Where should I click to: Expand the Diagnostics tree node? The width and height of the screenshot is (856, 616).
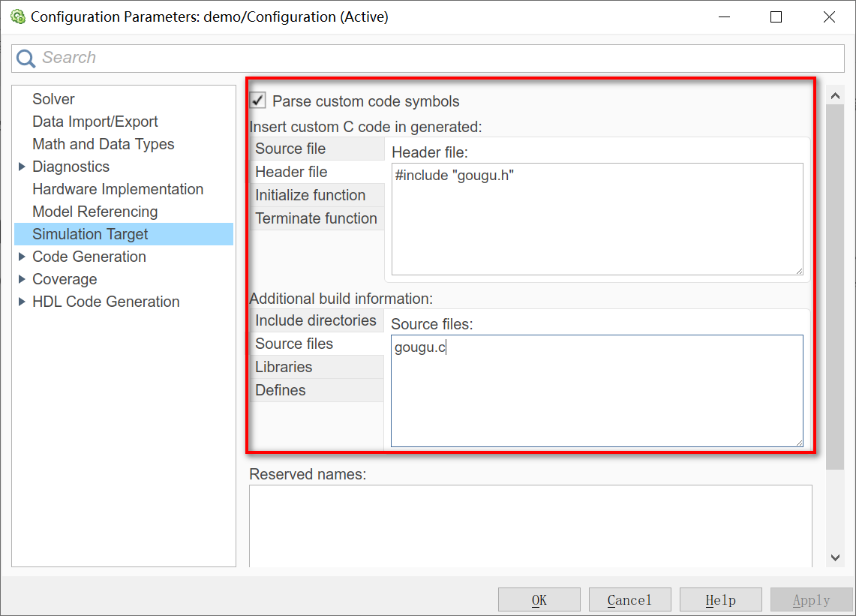pyautogui.click(x=22, y=167)
